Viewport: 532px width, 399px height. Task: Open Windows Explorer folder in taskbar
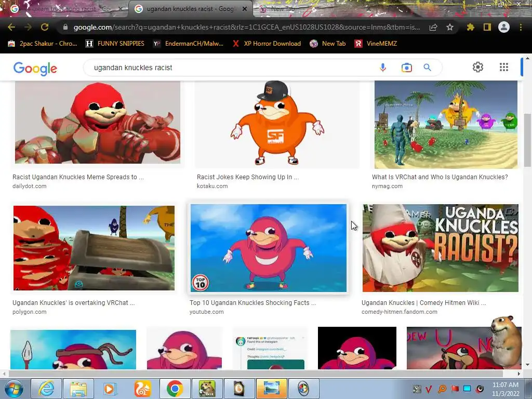78,389
